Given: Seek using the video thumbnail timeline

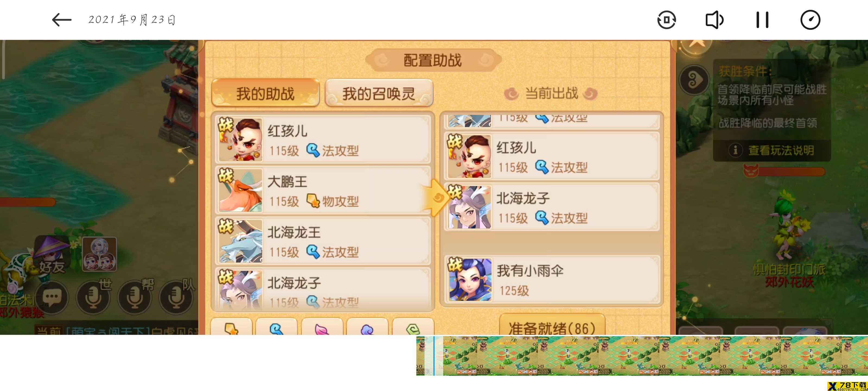Looking at the screenshot, I should pyautogui.click(x=642, y=355).
